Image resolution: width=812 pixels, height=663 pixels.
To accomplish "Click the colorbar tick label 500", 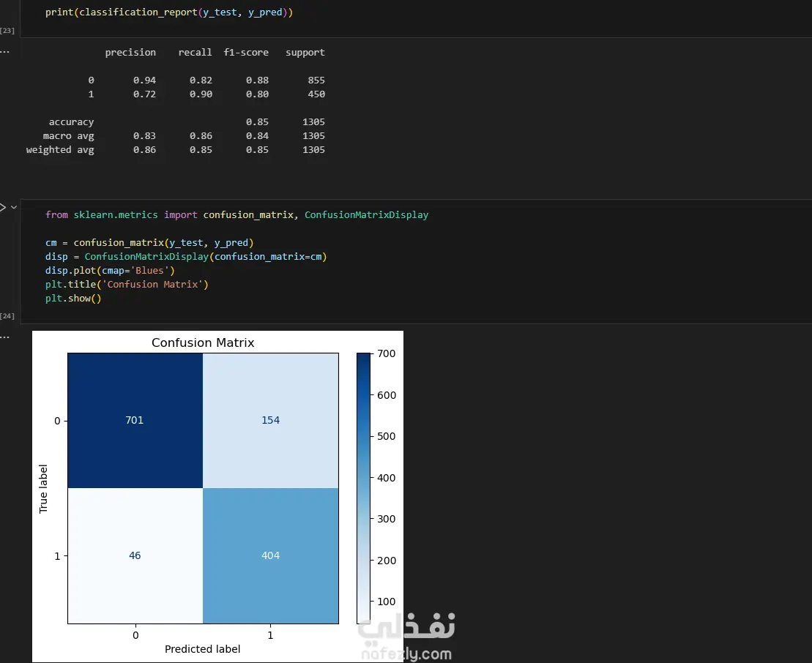I will click(x=387, y=436).
